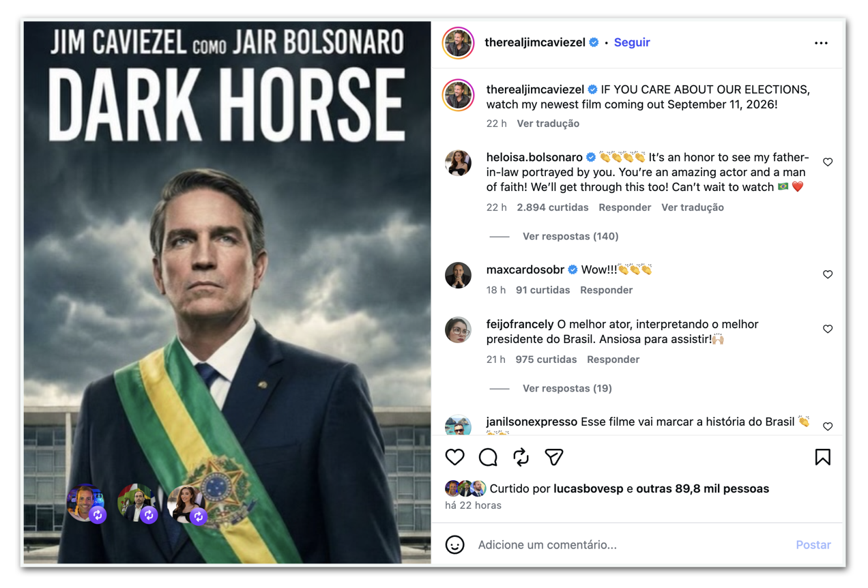This screenshot has width=868, height=588.
Task: Like feijofrancely's comment
Action: (x=828, y=329)
